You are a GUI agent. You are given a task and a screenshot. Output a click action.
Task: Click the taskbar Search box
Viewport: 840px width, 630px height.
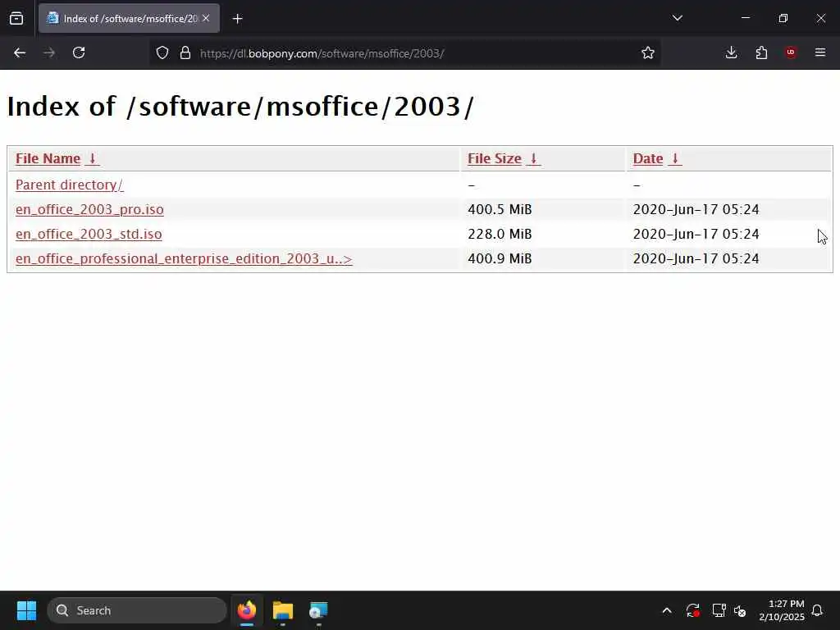137,610
